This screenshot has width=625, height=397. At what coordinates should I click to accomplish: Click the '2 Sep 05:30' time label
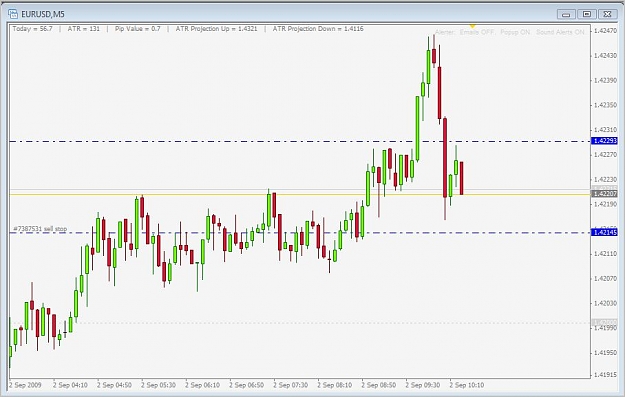point(158,385)
